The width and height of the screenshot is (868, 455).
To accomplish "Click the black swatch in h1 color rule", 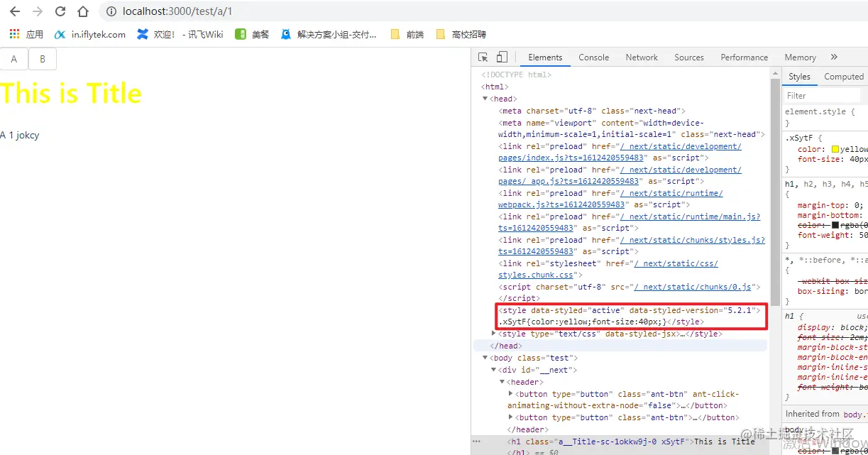I will pyautogui.click(x=835, y=225).
